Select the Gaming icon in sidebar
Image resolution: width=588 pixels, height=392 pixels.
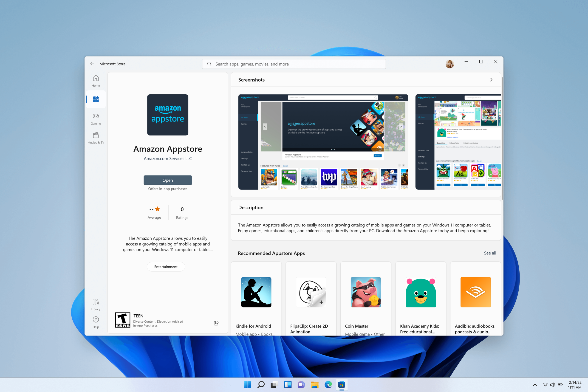point(95,116)
